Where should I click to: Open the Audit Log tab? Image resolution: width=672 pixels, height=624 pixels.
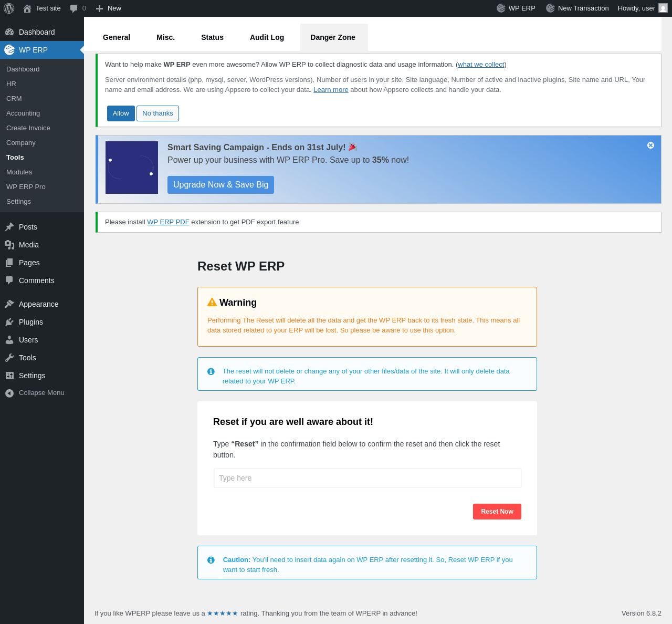(x=267, y=37)
